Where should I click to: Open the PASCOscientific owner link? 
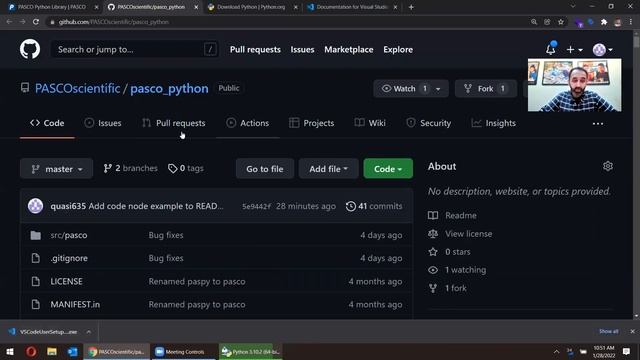click(78, 89)
